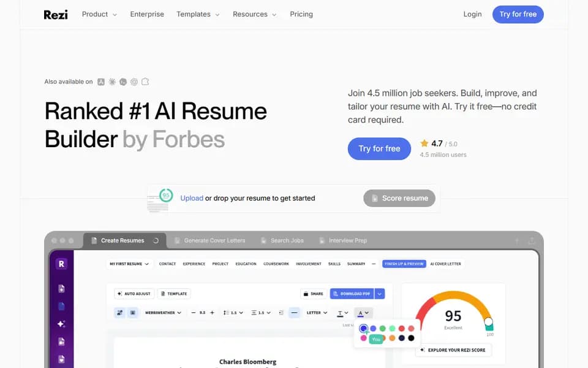Click the puzzle-piece extension icon
588x368 pixels.
click(145, 82)
